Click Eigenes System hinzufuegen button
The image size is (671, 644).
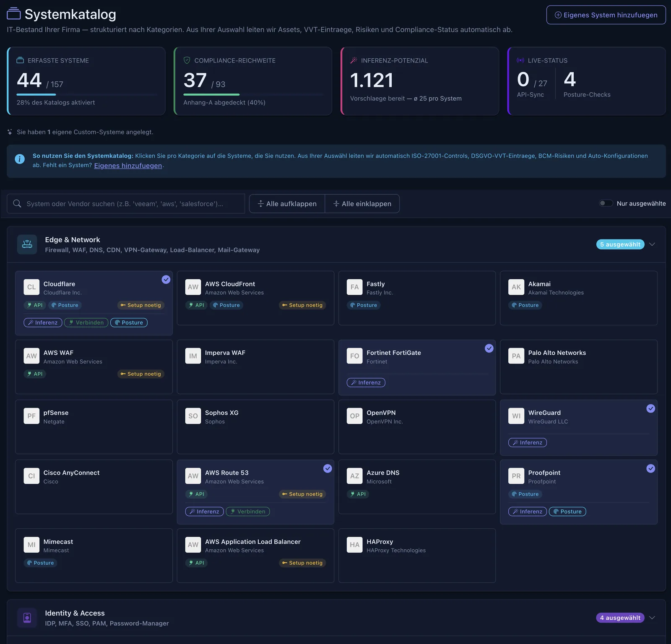(x=606, y=15)
